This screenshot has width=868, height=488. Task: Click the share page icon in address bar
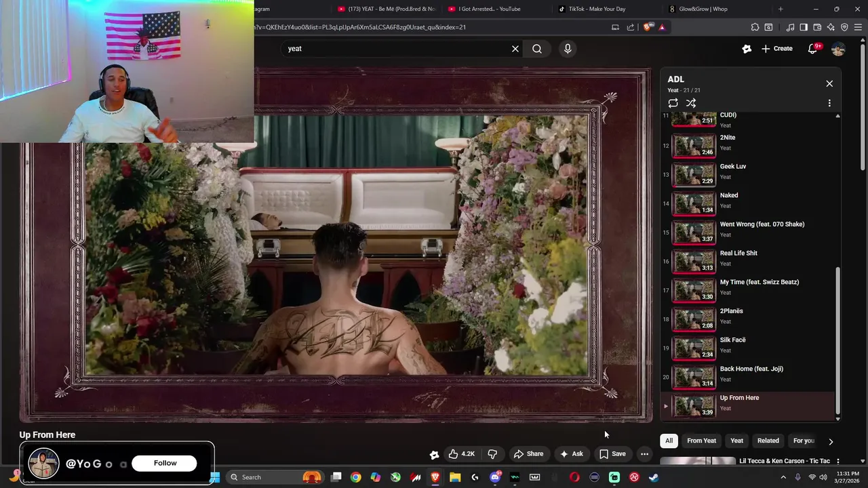631,27
